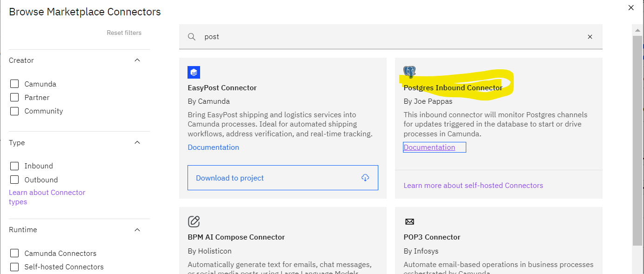Viewport: 644px width, 274px height.
Task: Collapse the Type filter section
Action: (137, 142)
